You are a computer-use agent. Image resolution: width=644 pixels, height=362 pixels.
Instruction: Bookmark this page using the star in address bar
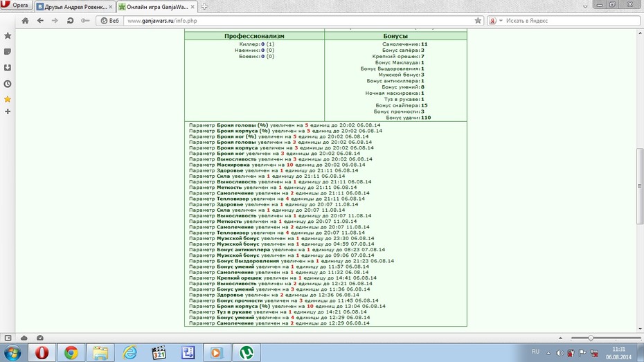[478, 21]
